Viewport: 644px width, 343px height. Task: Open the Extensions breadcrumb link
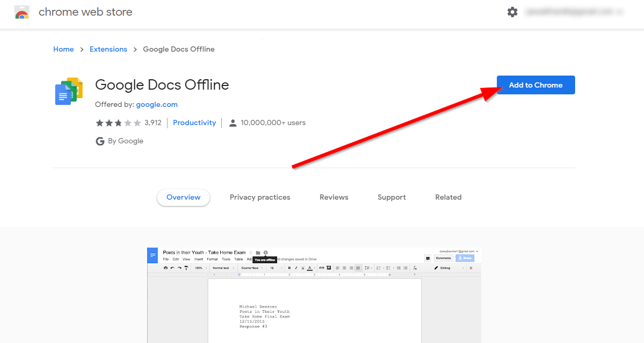click(x=109, y=49)
